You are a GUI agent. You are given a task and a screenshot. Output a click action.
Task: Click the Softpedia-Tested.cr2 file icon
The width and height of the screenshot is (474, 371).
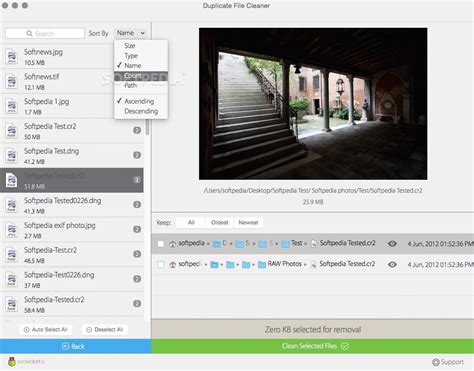pos(12,304)
